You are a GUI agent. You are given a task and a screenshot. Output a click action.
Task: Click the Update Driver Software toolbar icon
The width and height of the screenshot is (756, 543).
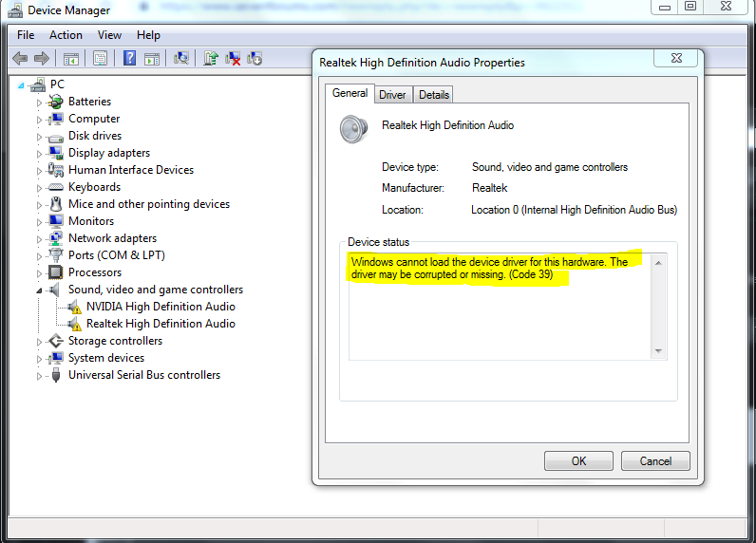tap(211, 59)
